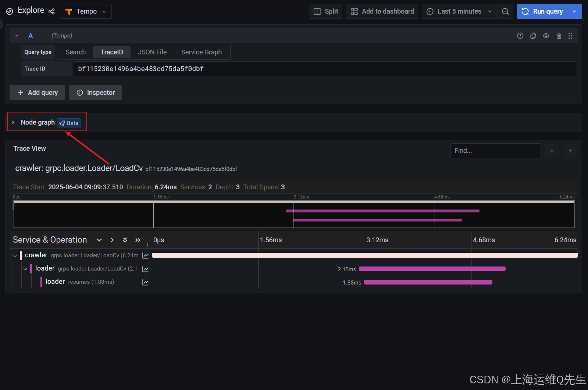
Task: Click the Add query button
Action: (x=37, y=93)
